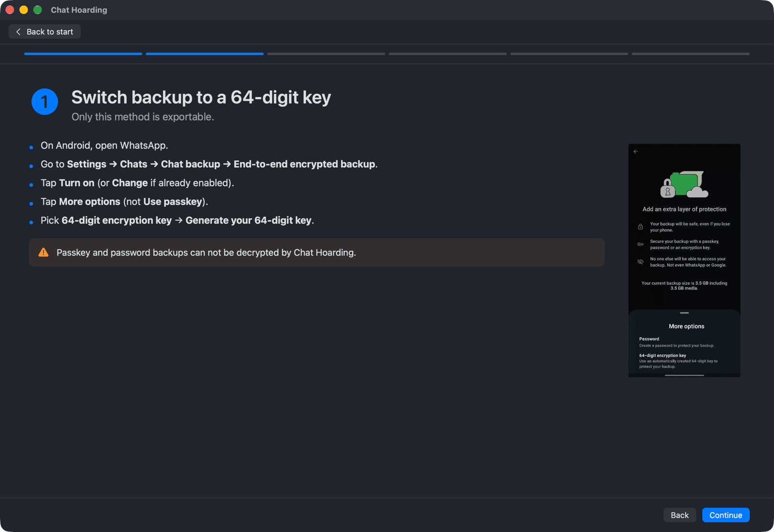
Task: Click the last progress step segment
Action: [x=691, y=54]
